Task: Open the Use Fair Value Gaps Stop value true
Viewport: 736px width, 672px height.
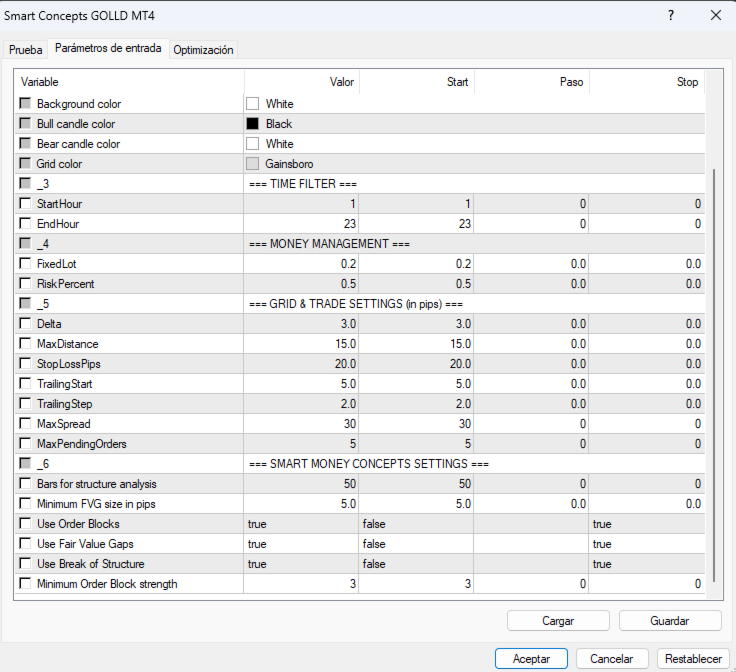Action: (x=647, y=544)
